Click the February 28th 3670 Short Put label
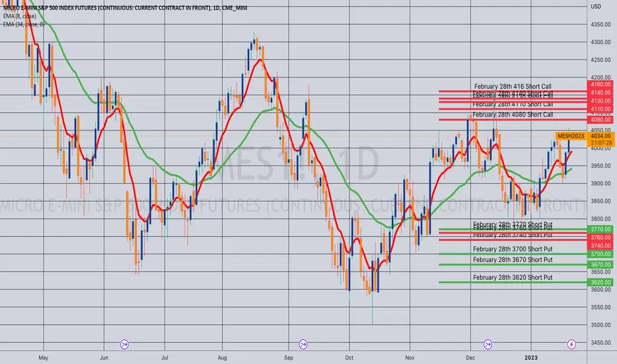 coord(512,259)
